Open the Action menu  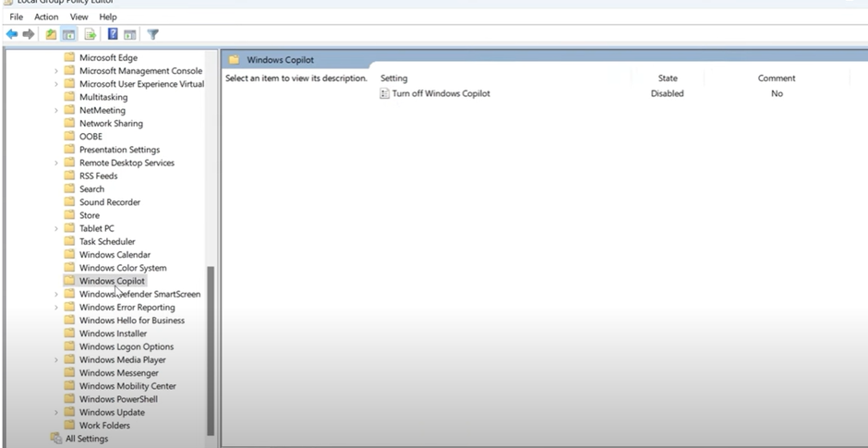tap(46, 18)
